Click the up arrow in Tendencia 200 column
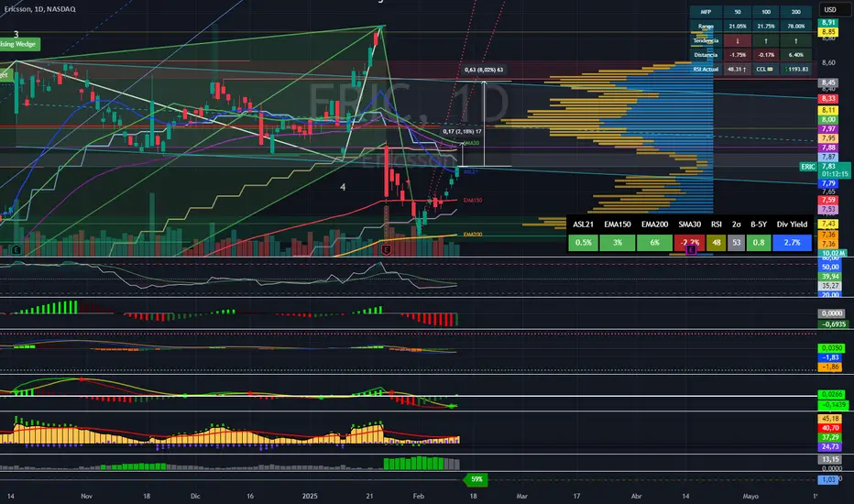The height and width of the screenshot is (504, 854). point(795,41)
